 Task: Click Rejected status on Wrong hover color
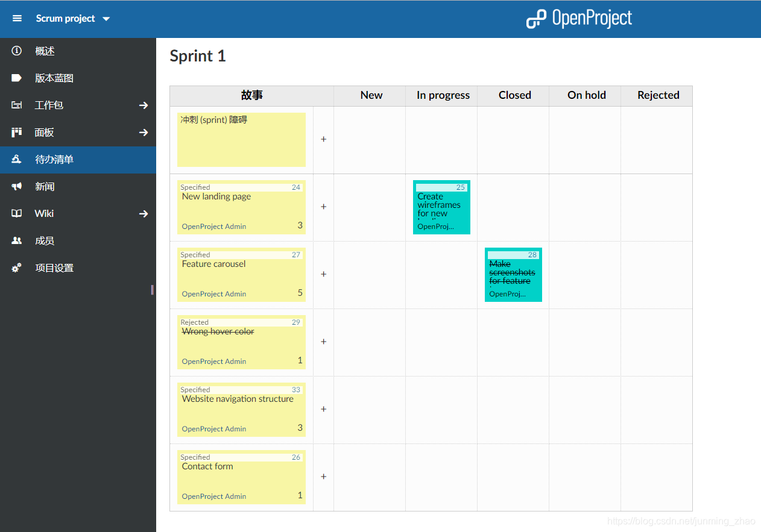[x=194, y=322]
